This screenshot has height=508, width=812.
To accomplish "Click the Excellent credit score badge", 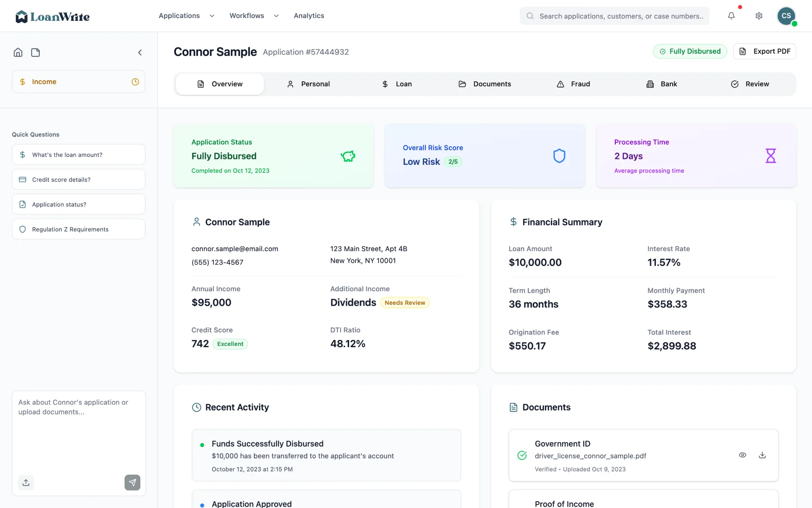I will [230, 344].
